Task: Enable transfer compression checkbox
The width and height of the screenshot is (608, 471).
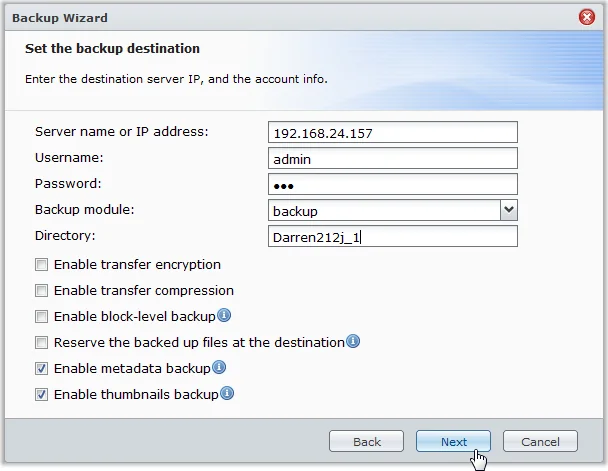Action: pos(41,291)
